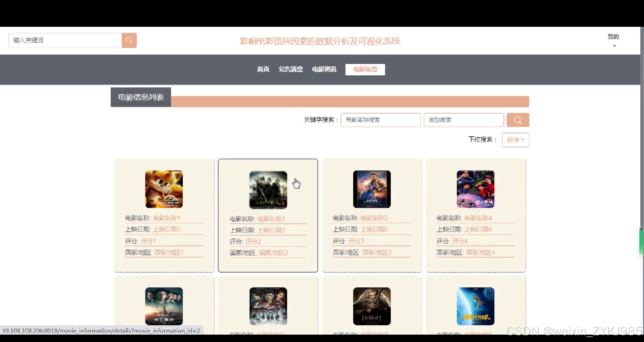Click the movie list search magnifier button
Screen dimensions: 644x342
point(518,120)
